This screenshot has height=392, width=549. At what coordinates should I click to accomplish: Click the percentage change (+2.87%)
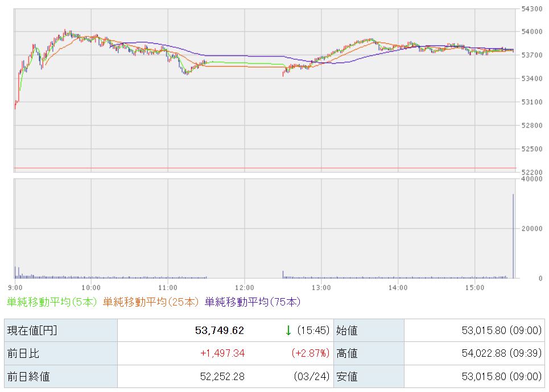[310, 353]
